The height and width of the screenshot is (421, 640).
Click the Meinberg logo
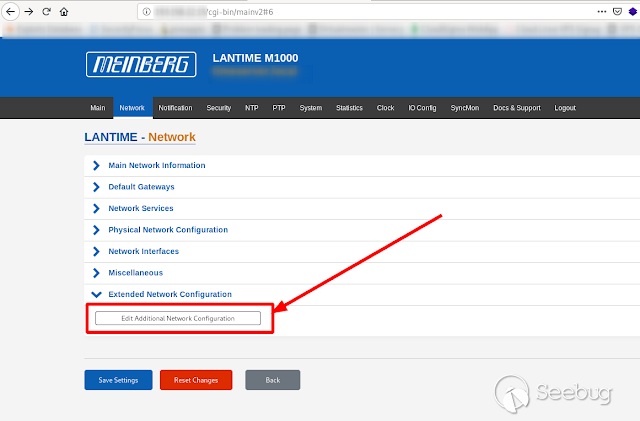pos(141,64)
